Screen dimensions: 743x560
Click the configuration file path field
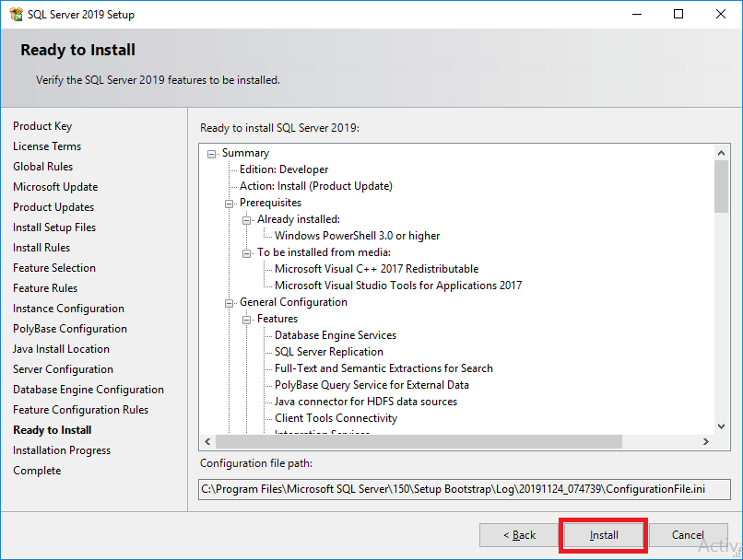pos(465,489)
